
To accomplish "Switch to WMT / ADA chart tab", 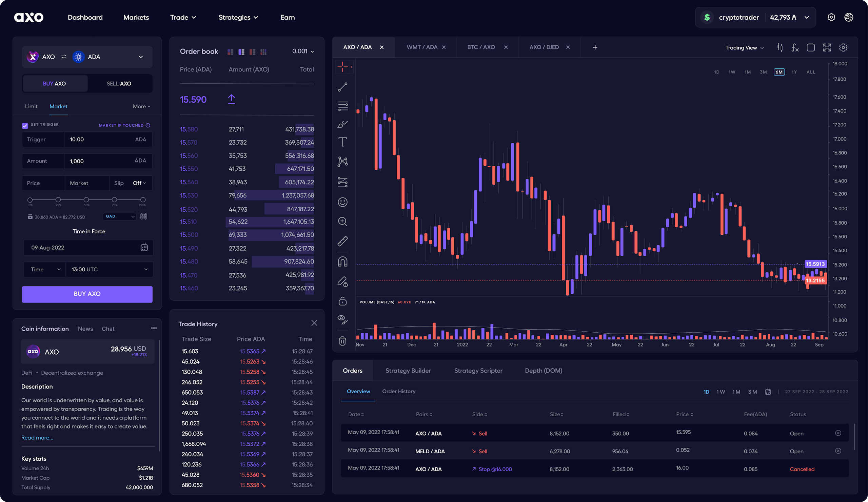I will click(x=422, y=47).
